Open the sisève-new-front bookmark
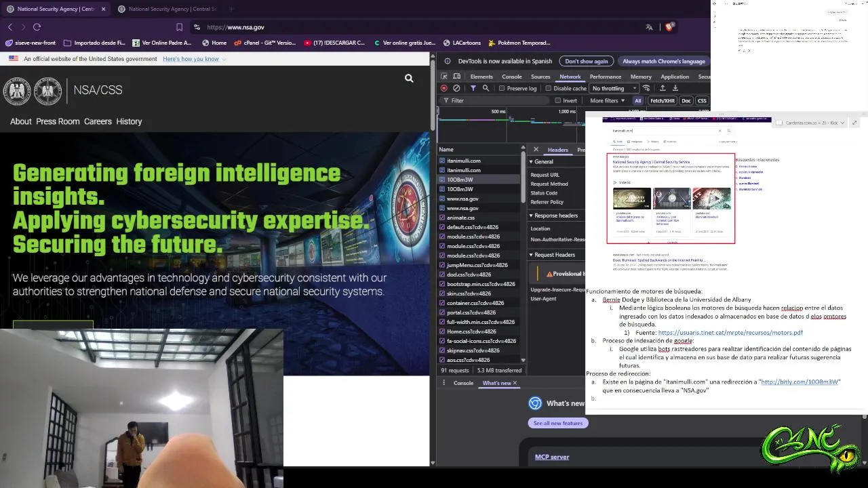The width and height of the screenshot is (868, 488). pos(31,43)
